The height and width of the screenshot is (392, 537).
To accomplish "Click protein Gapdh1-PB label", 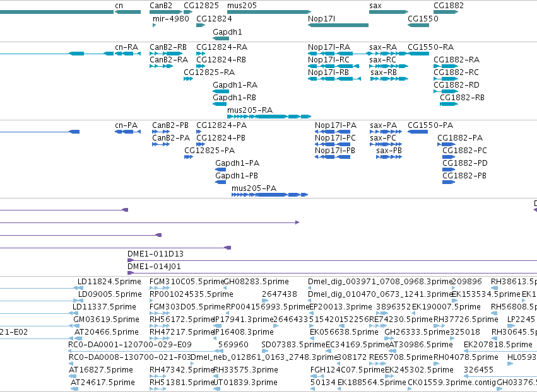I will tap(237, 176).
